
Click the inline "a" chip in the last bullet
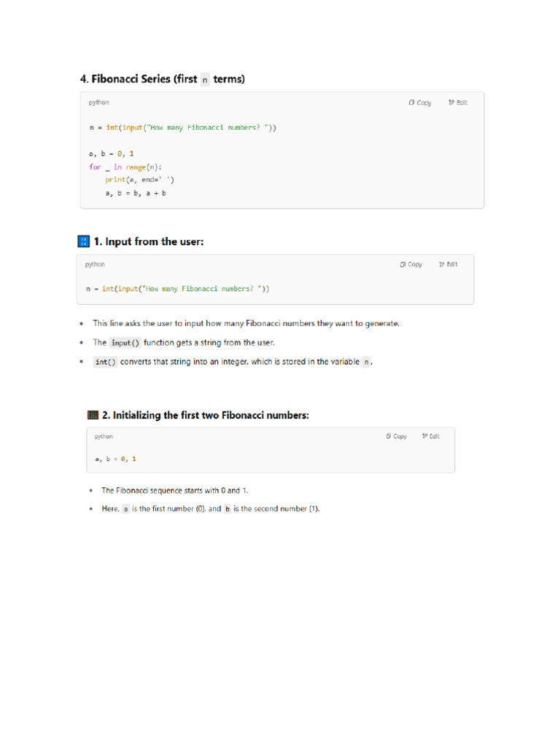coord(125,509)
